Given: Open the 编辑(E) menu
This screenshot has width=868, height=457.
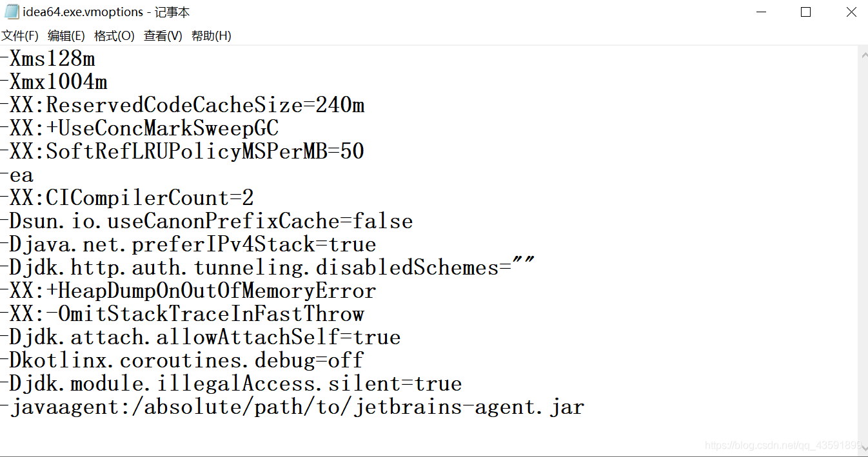Looking at the screenshot, I should pos(64,35).
